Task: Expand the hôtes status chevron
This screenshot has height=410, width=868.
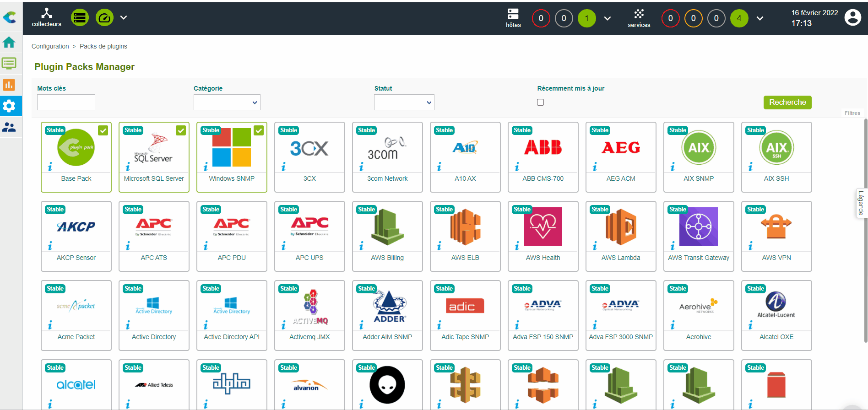Action: point(608,18)
